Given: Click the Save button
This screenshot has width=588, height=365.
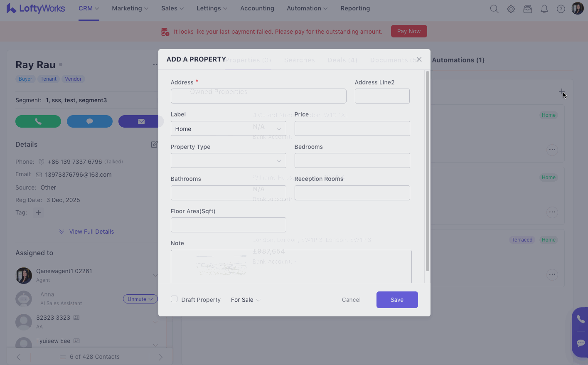Looking at the screenshot, I should pos(397,300).
